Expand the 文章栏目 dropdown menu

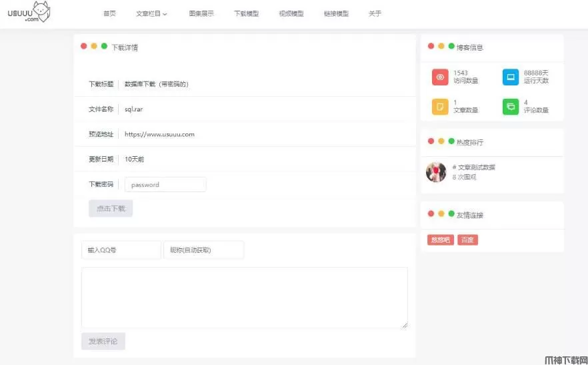151,13
